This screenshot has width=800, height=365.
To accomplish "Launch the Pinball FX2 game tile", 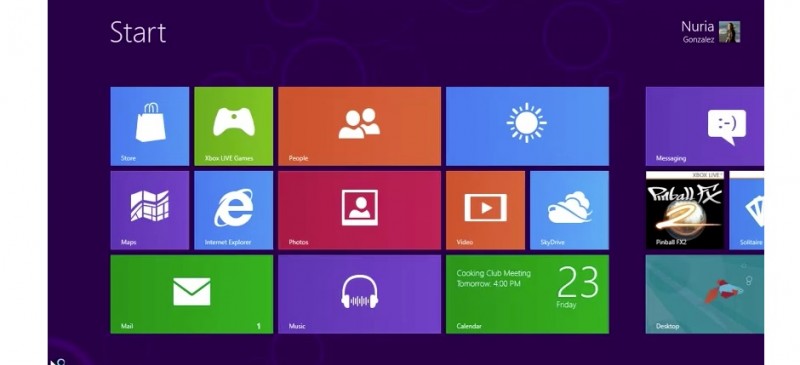I will pyautogui.click(x=685, y=210).
